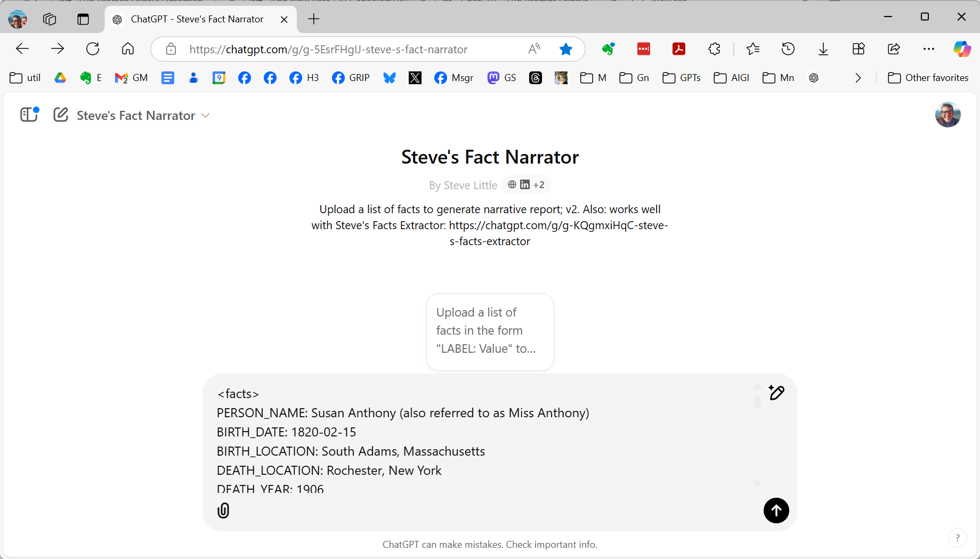Open the browser Settings and more menu

click(x=928, y=49)
